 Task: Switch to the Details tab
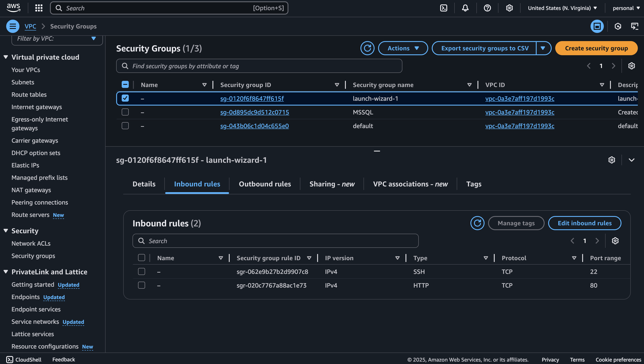(144, 184)
